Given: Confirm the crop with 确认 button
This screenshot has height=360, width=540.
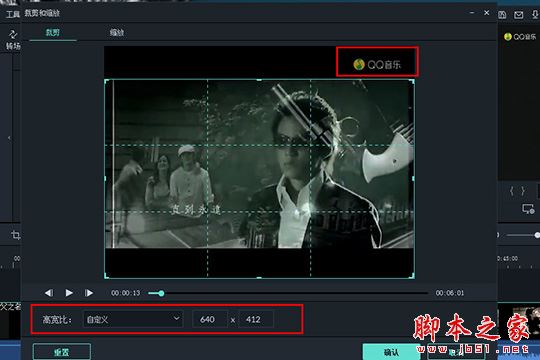Looking at the screenshot, I should tap(392, 352).
